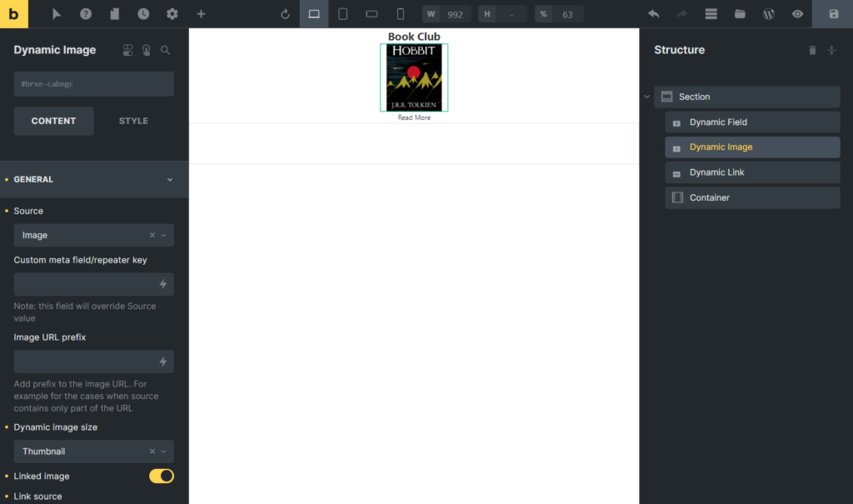This screenshot has width=853, height=504.
Task: Toggle the structure panel icon in toolbar
Action: pyautogui.click(x=711, y=14)
